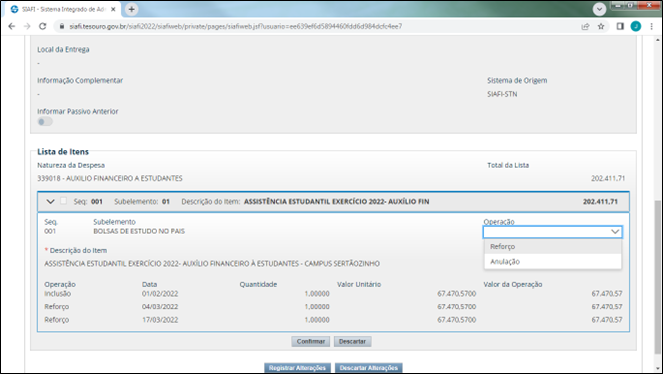Click the header total 202.411,71 in bold
Viewport: 663px width, 374px height.
click(600, 202)
